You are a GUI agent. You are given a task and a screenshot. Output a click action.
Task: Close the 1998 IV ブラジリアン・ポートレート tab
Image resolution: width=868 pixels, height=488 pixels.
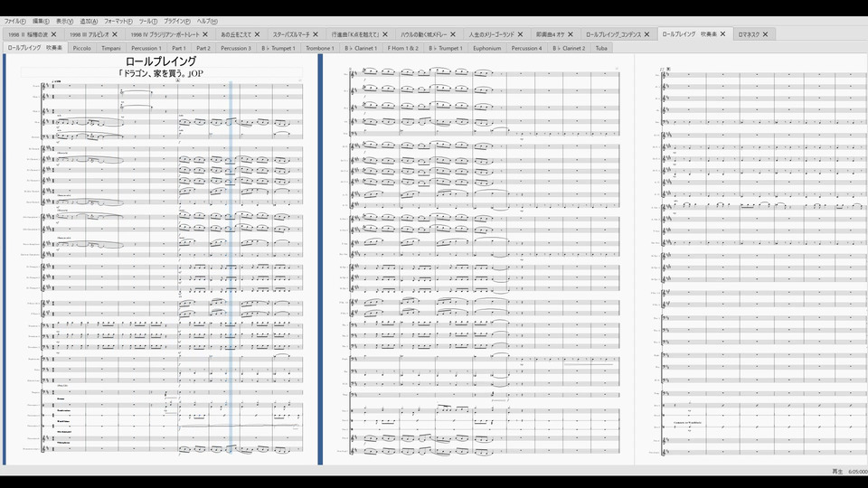(205, 34)
